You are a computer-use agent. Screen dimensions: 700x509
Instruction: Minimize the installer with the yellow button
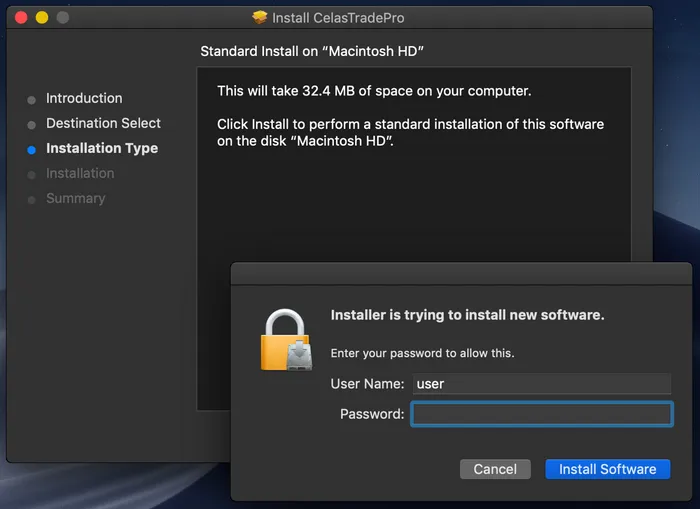click(42, 18)
